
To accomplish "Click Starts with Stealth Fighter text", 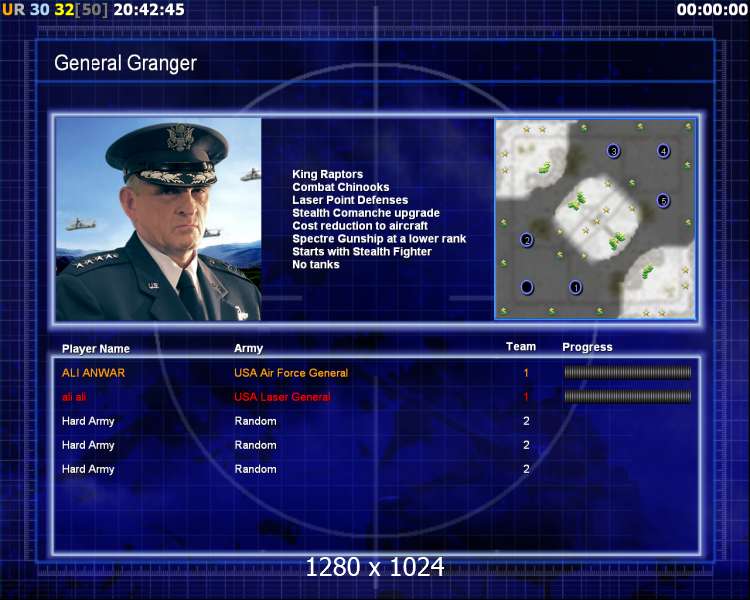I will (x=362, y=252).
